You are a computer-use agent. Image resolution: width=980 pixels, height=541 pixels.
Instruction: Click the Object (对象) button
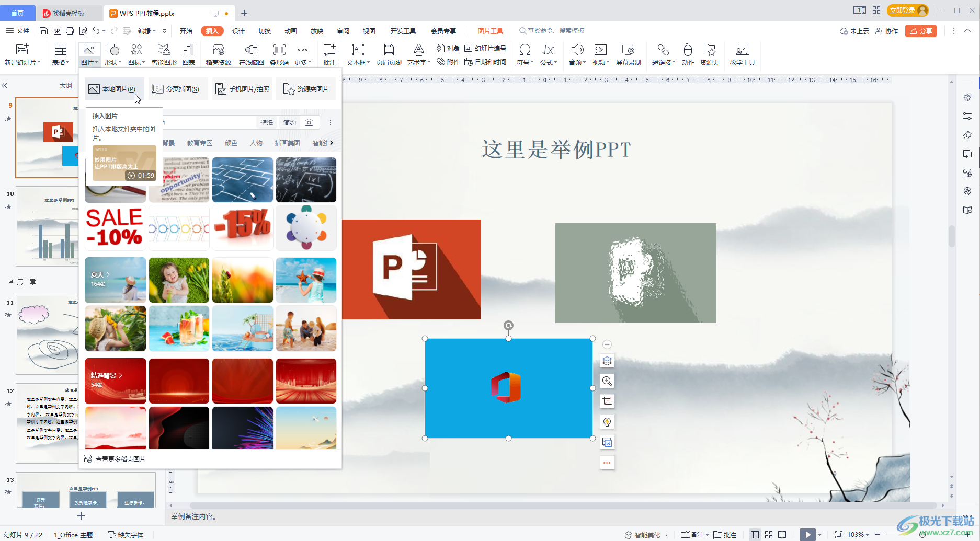[448, 48]
